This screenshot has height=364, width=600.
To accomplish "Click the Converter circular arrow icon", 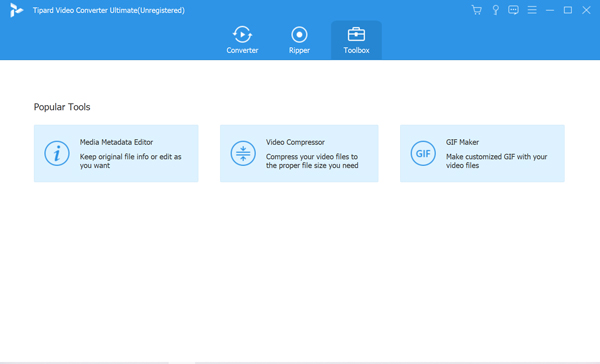I will click(x=242, y=35).
